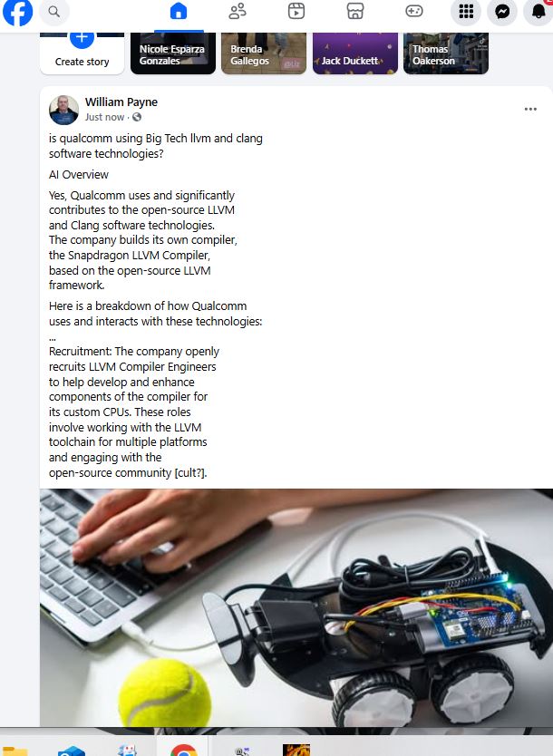The image size is (553, 756).
Task: Open William Payne's profile name link
Action: [x=121, y=102]
